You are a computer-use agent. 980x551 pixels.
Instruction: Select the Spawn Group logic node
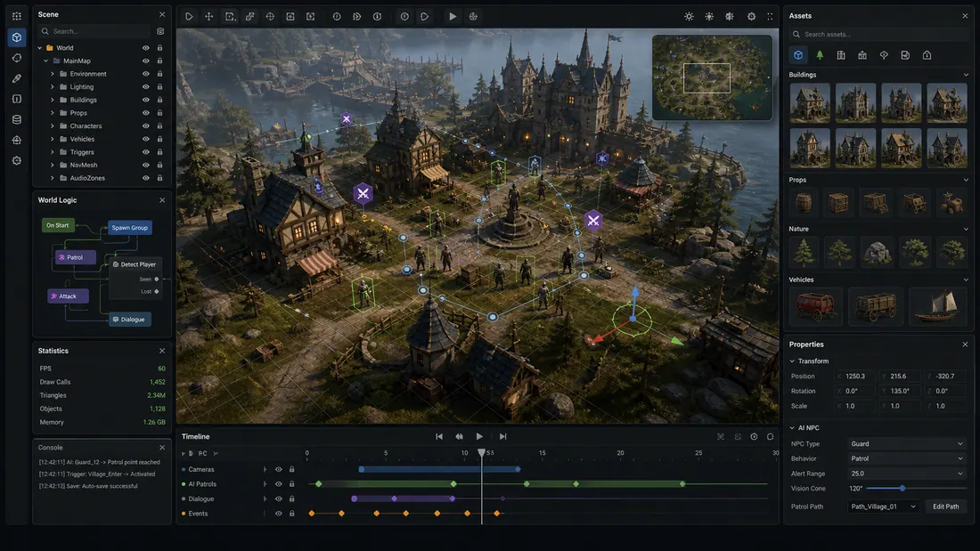130,228
